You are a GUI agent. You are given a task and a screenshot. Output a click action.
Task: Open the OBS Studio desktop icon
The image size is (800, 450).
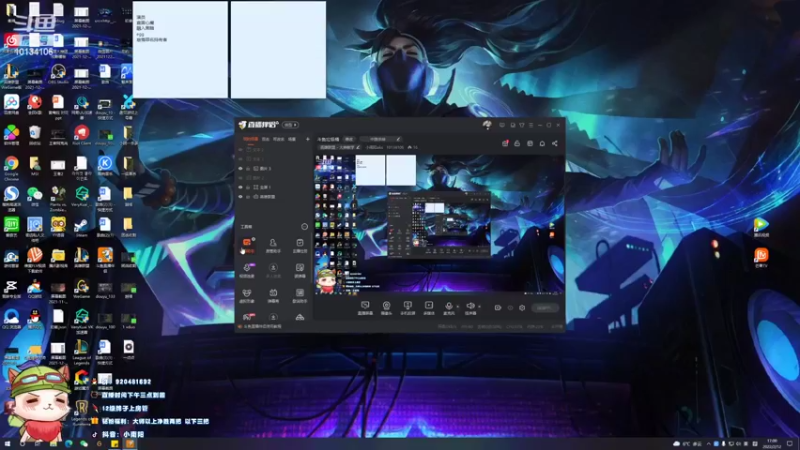[x=58, y=74]
